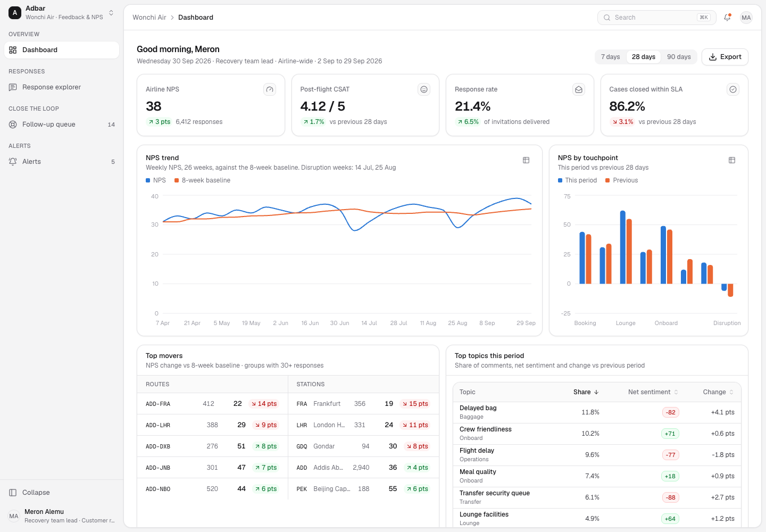This screenshot has width=766, height=532.
Task: Open the Adbar workspace switcher chevron
Action: coord(111,12)
